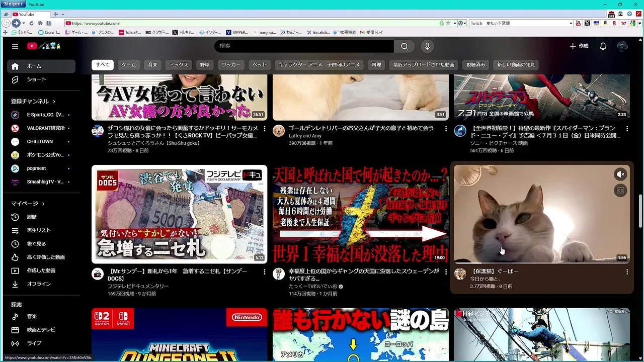
Task: Select the ペット filter chip
Action: point(259,65)
